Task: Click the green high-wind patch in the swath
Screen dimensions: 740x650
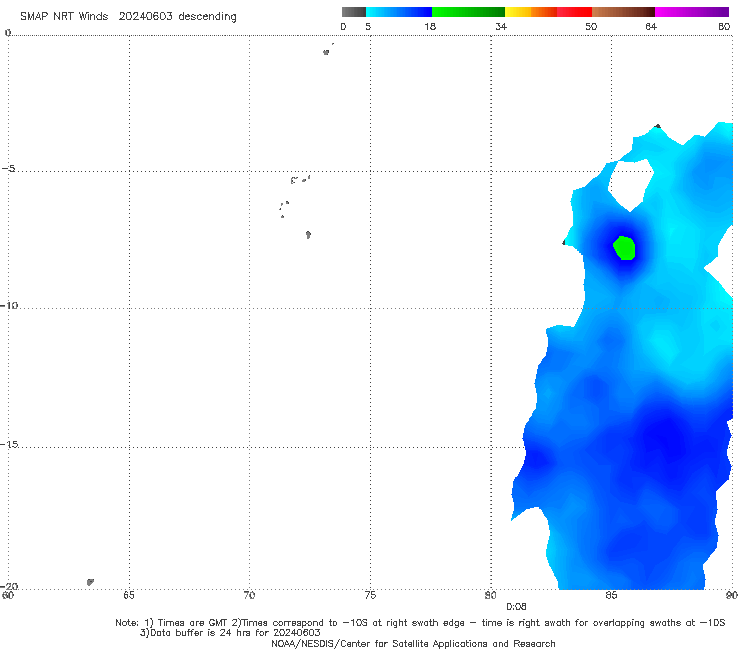Action: [624, 248]
